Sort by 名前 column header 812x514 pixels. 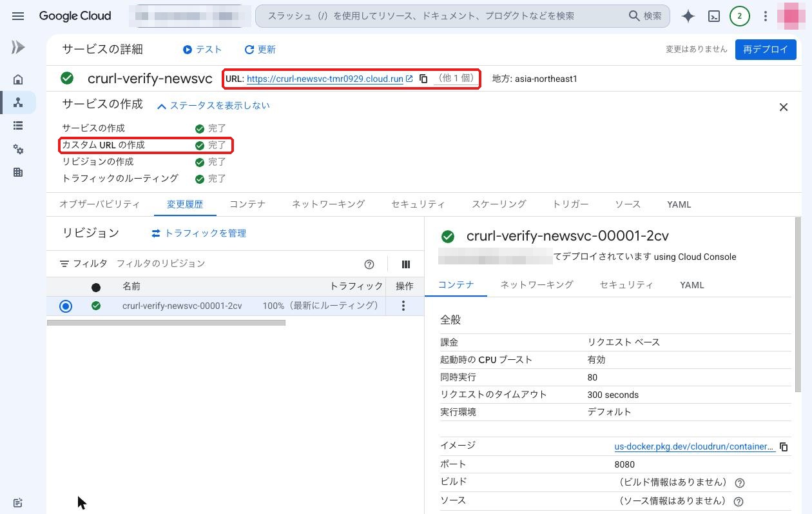click(131, 286)
